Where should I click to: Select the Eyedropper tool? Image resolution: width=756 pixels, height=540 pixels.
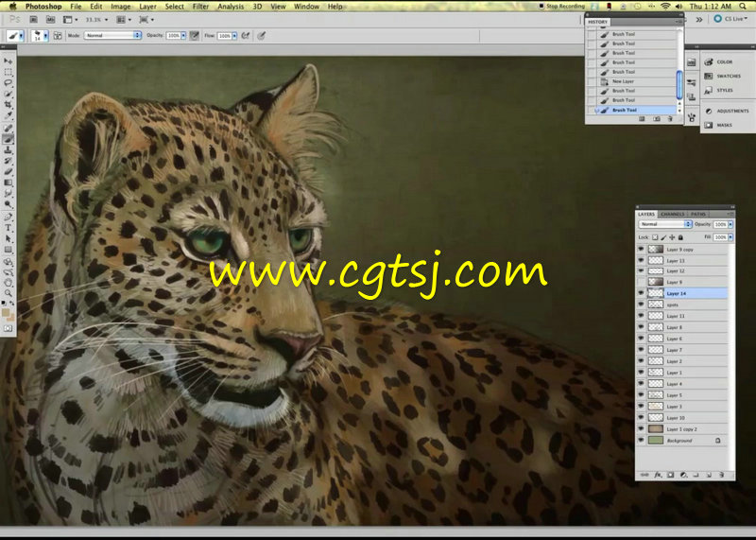9,115
